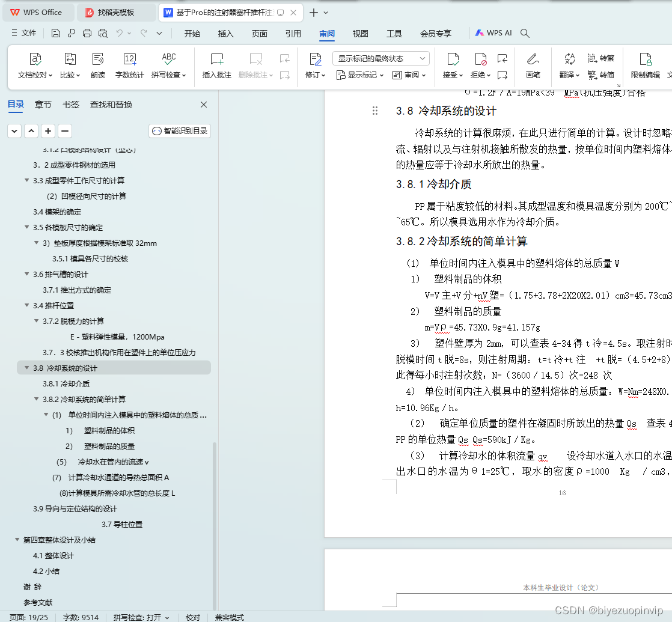The height and width of the screenshot is (622, 672).
Task: Click the print preview icon
Action: (103, 33)
